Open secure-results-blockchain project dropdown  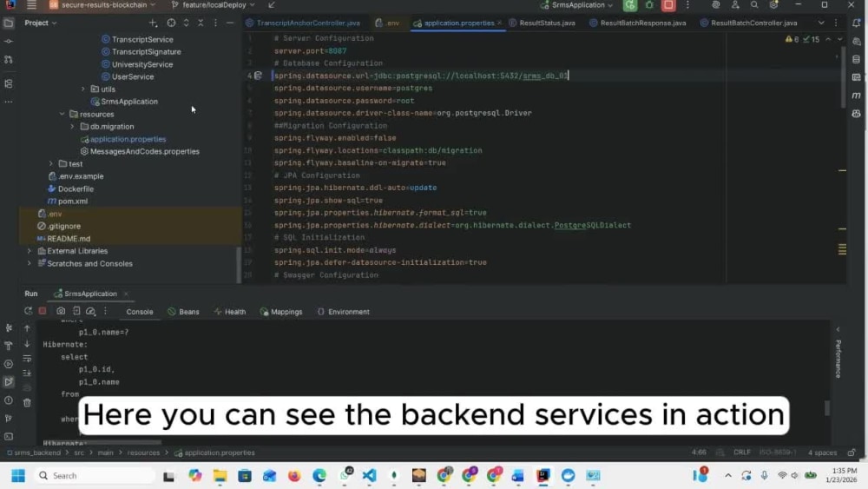click(102, 5)
